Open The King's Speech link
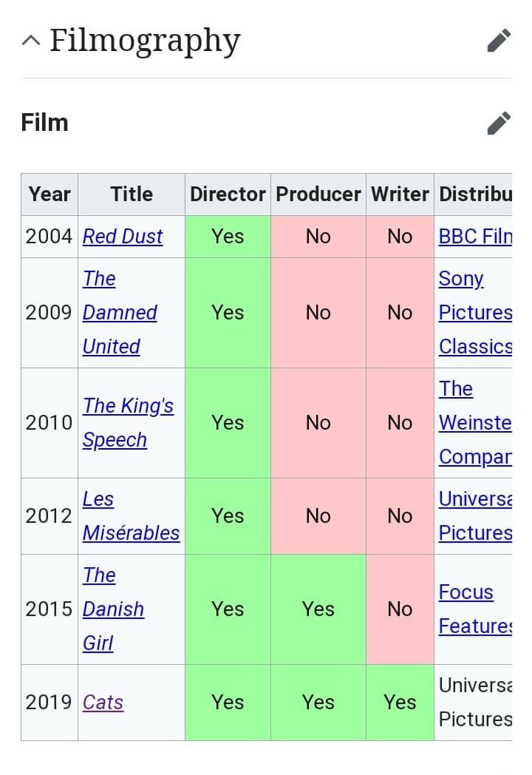 tap(128, 422)
